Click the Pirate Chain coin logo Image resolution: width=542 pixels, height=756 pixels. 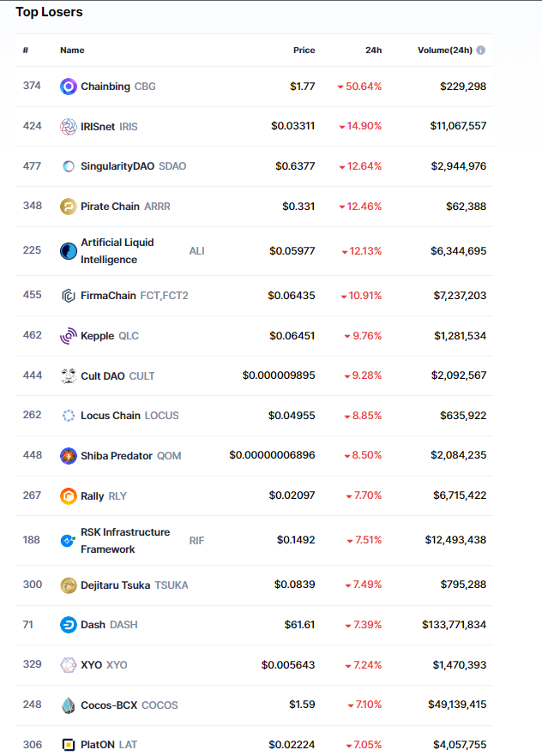click(x=69, y=207)
